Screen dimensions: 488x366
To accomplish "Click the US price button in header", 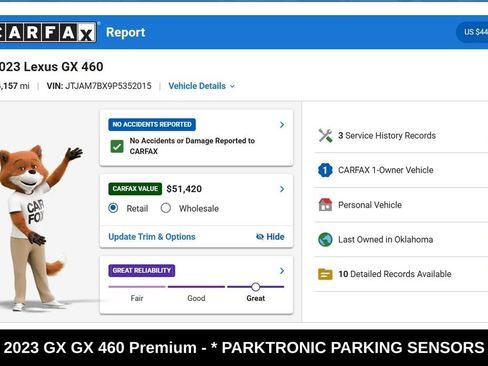I will (x=472, y=32).
